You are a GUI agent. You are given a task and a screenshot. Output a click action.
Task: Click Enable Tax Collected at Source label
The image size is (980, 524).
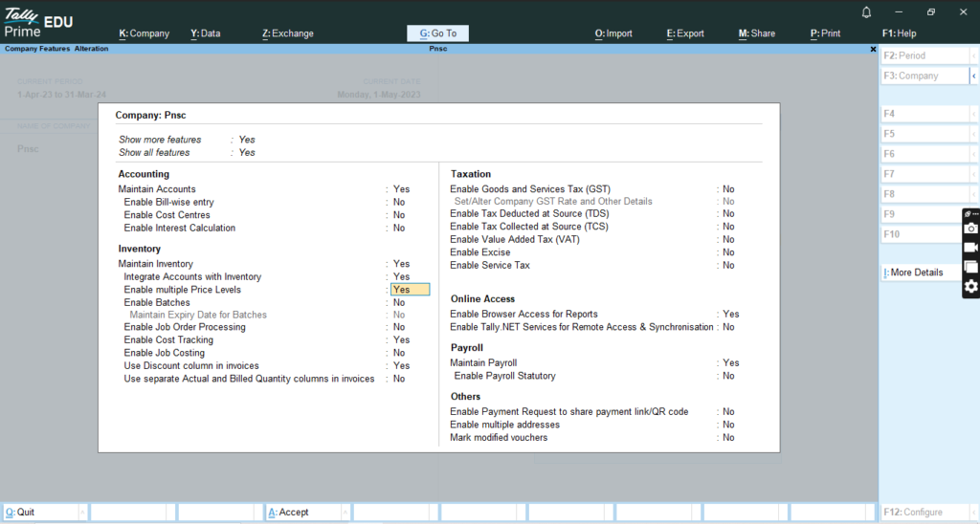click(528, 227)
